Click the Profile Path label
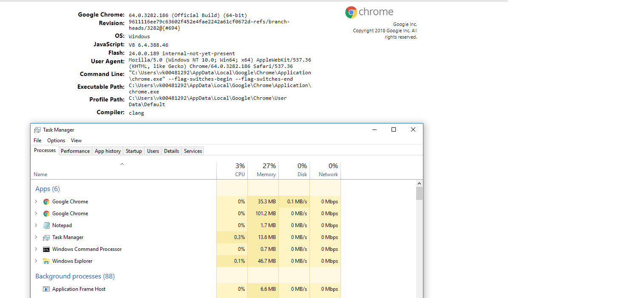Image resolution: width=644 pixels, height=298 pixels. (107, 99)
